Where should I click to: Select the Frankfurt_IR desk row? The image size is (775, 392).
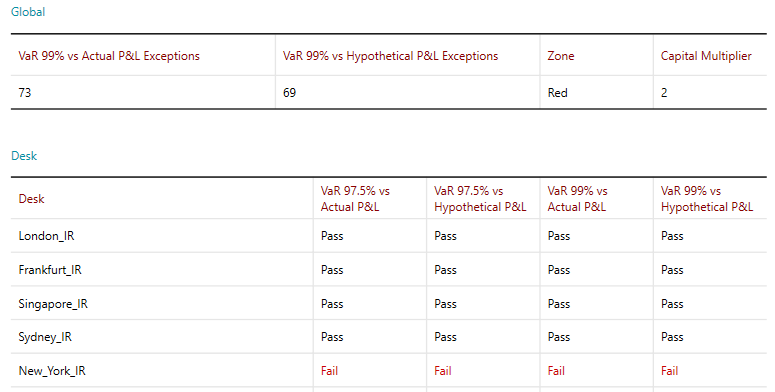pyautogui.click(x=388, y=269)
